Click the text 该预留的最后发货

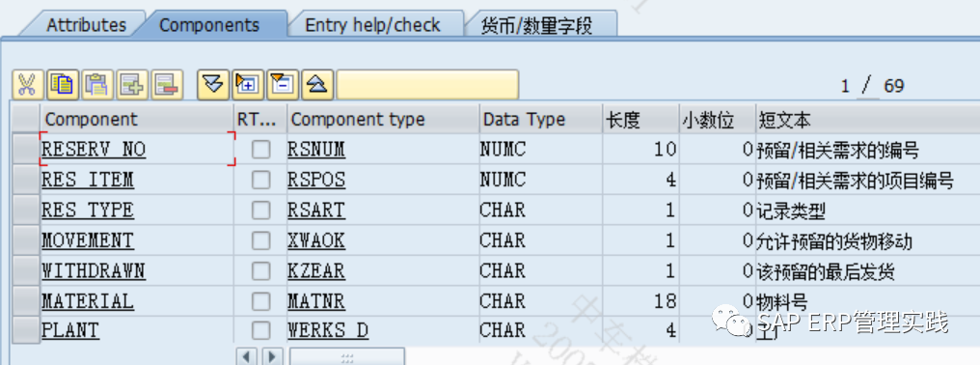[x=826, y=271]
